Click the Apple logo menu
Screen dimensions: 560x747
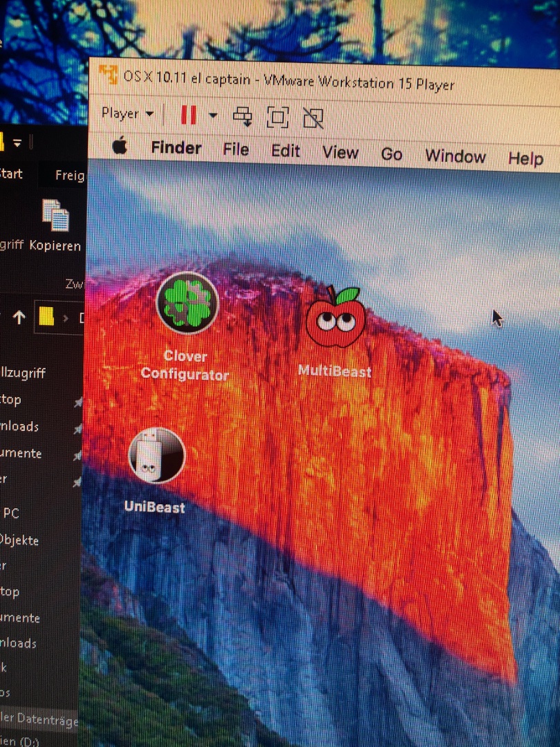120,145
